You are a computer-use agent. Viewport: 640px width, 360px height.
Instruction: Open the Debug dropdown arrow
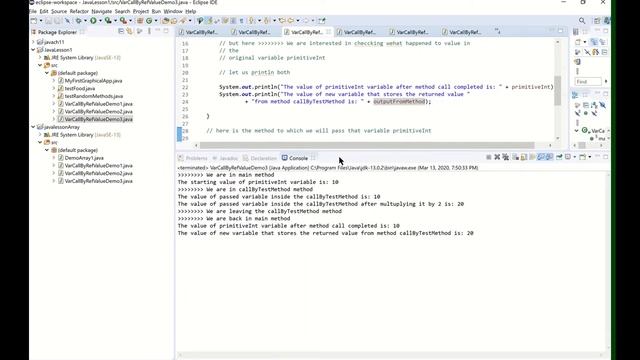click(85, 20)
